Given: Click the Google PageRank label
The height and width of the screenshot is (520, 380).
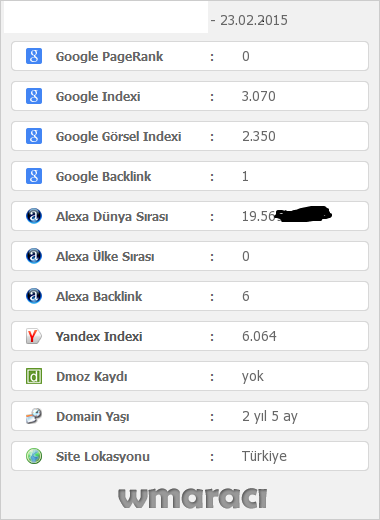Looking at the screenshot, I should 109,57.
